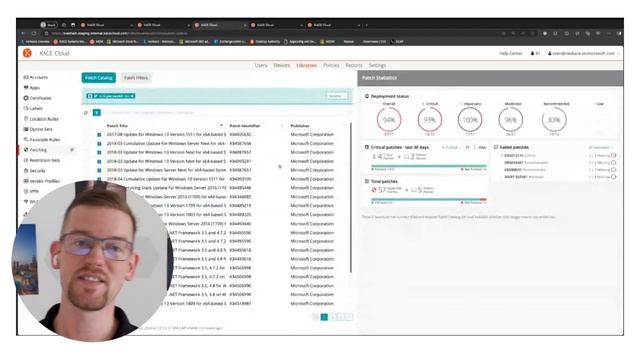Open Security lock icon in sidebar
The image size is (640, 360).
pos(26,171)
